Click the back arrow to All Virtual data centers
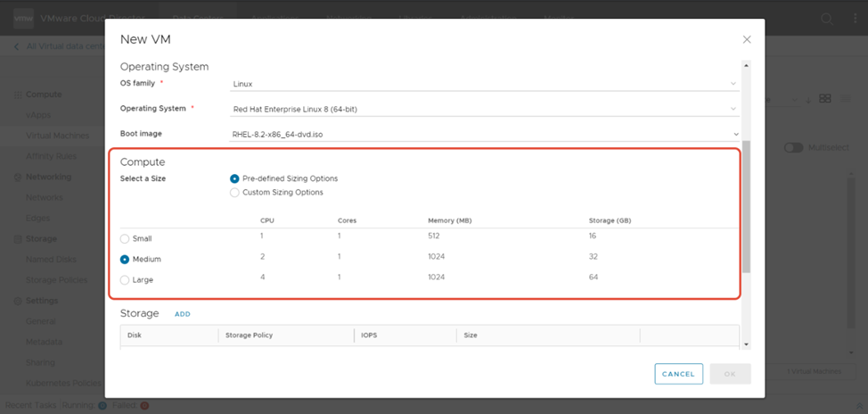The width and height of the screenshot is (868, 414). pos(16,46)
